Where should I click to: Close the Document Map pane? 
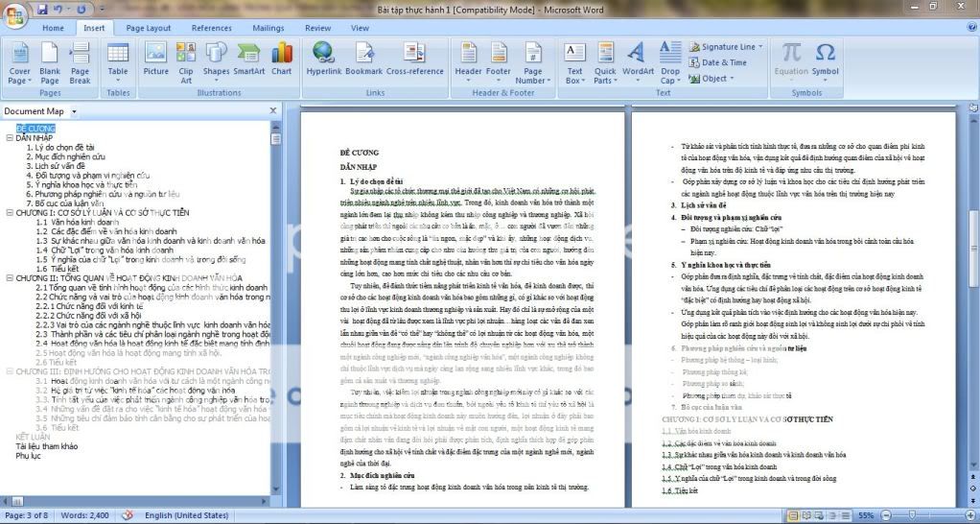(x=272, y=110)
